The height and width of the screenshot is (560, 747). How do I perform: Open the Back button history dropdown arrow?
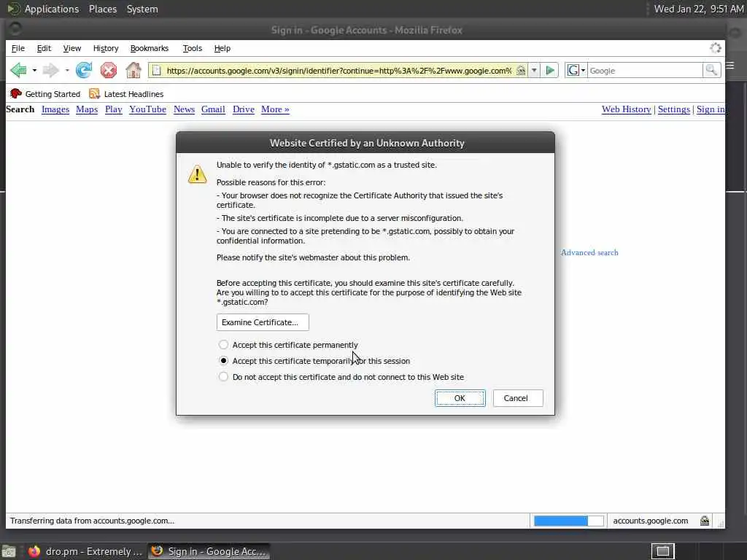(x=34, y=71)
